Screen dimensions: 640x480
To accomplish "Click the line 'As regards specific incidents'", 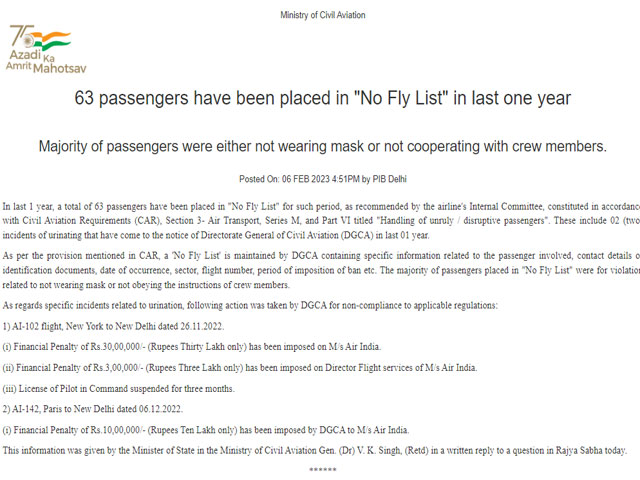I will pyautogui.click(x=250, y=305).
